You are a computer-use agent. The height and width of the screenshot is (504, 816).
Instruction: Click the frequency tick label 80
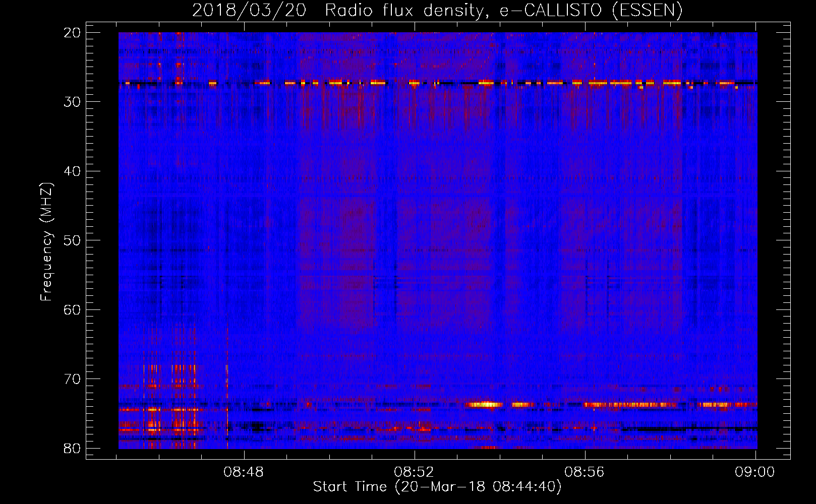pos(72,448)
